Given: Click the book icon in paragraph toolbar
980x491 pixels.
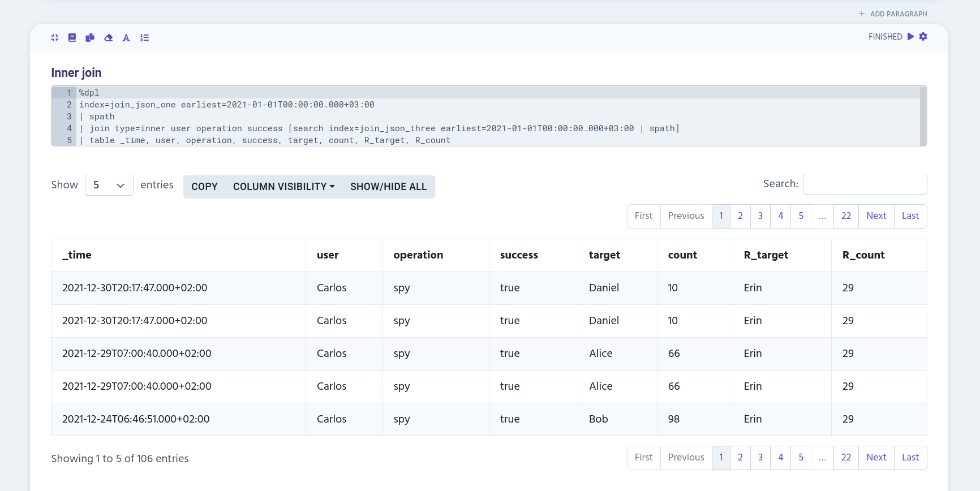Looking at the screenshot, I should pos(72,37).
